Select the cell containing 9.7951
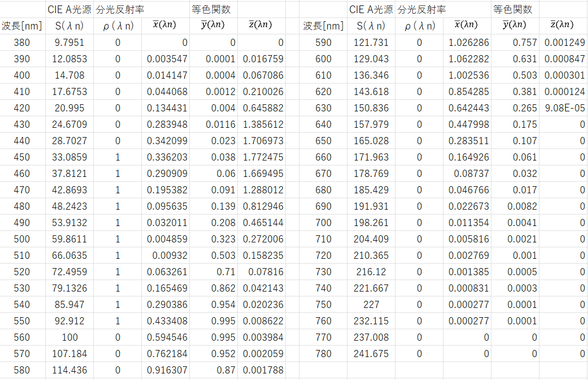The height and width of the screenshot is (380, 588). 70,43
